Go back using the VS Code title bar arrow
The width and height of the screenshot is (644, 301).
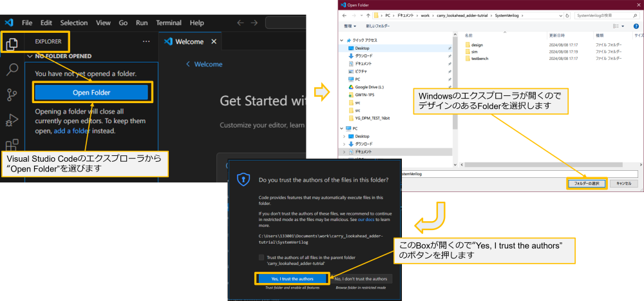click(240, 23)
